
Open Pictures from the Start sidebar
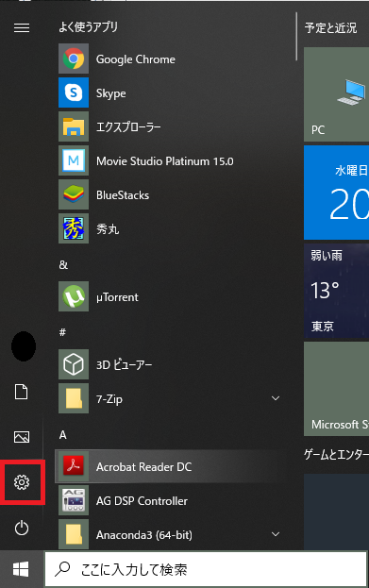[x=22, y=437]
